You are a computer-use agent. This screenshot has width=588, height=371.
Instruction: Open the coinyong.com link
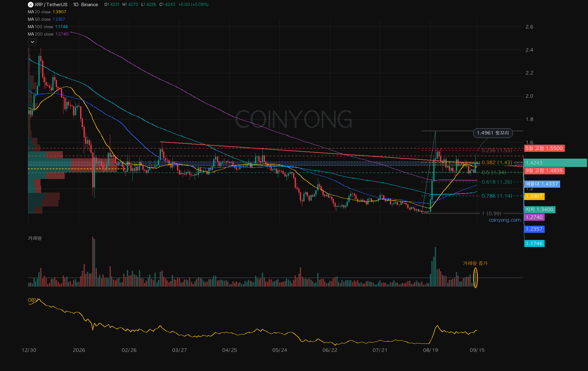coord(505,220)
